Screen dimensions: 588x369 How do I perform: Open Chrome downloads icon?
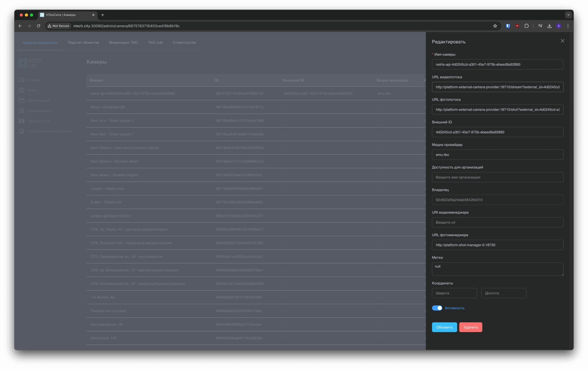click(549, 26)
